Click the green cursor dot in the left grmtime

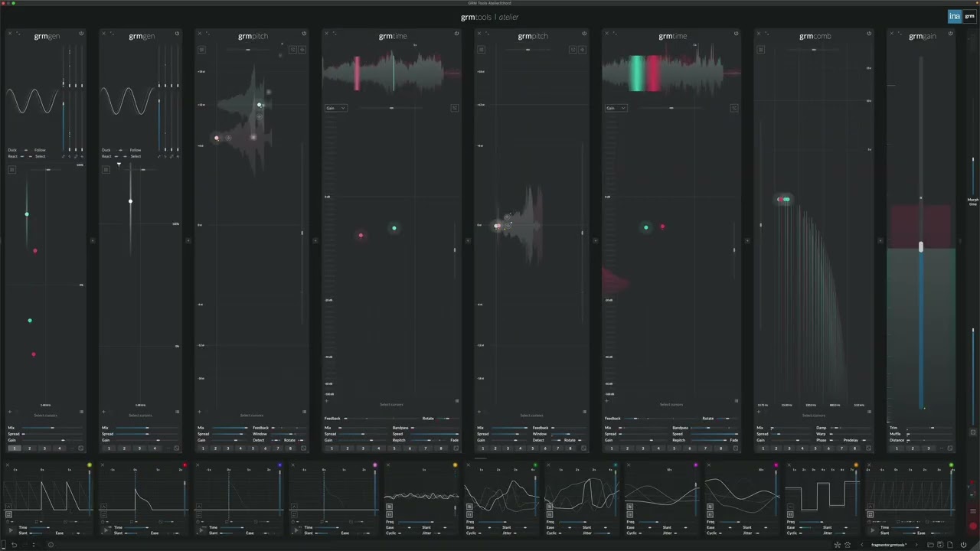coord(394,228)
